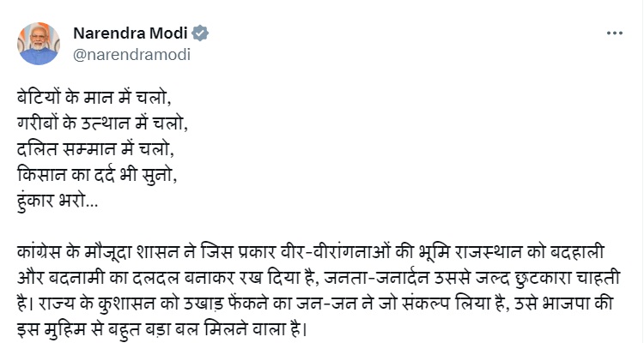The image size is (644, 343).
Task: Click the word "भाजपा" in the tweet
Action: coord(580,304)
